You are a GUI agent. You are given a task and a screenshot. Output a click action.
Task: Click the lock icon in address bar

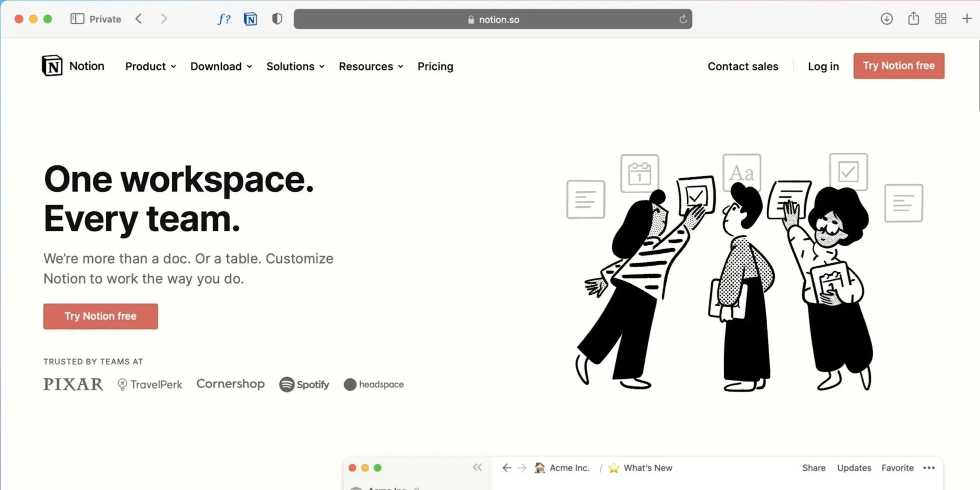pos(471,19)
